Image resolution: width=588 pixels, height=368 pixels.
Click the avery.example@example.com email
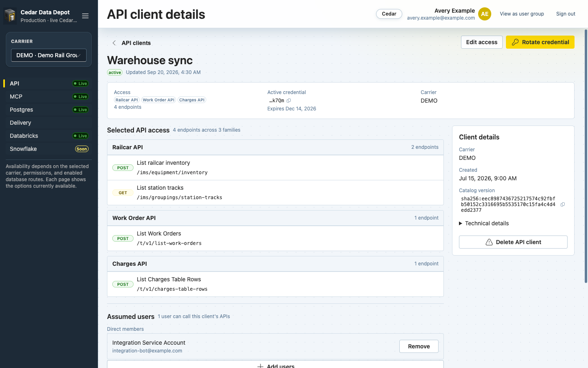coord(441,18)
